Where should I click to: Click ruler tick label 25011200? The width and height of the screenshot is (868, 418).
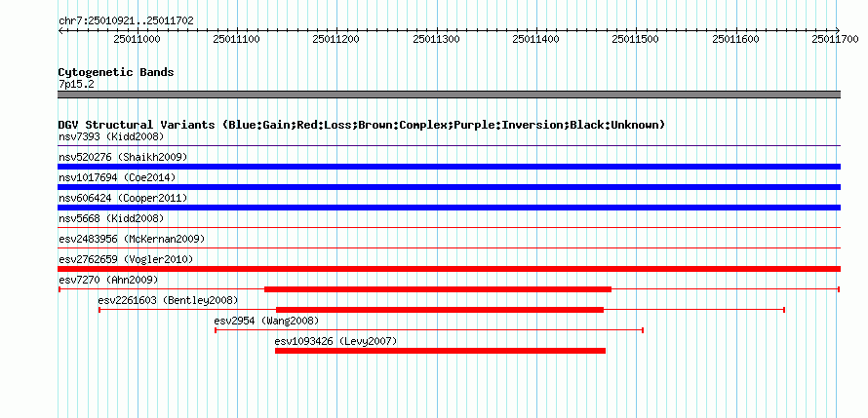click(336, 39)
